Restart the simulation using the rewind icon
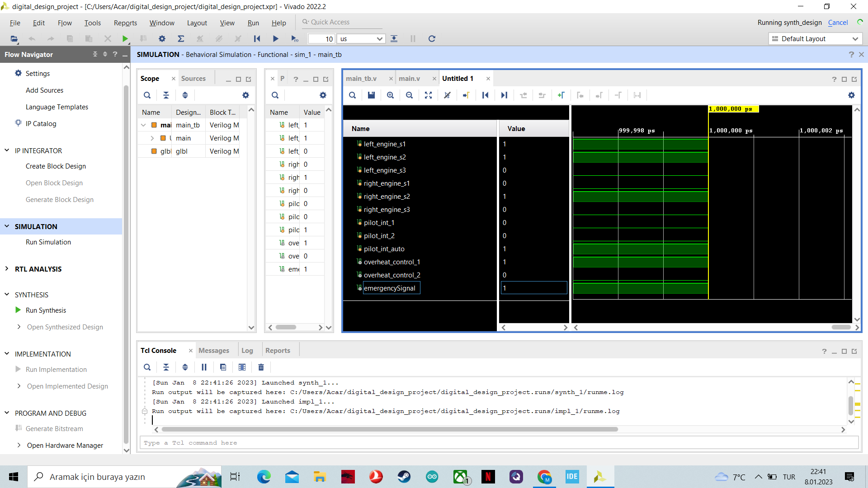The image size is (868, 488). click(257, 38)
